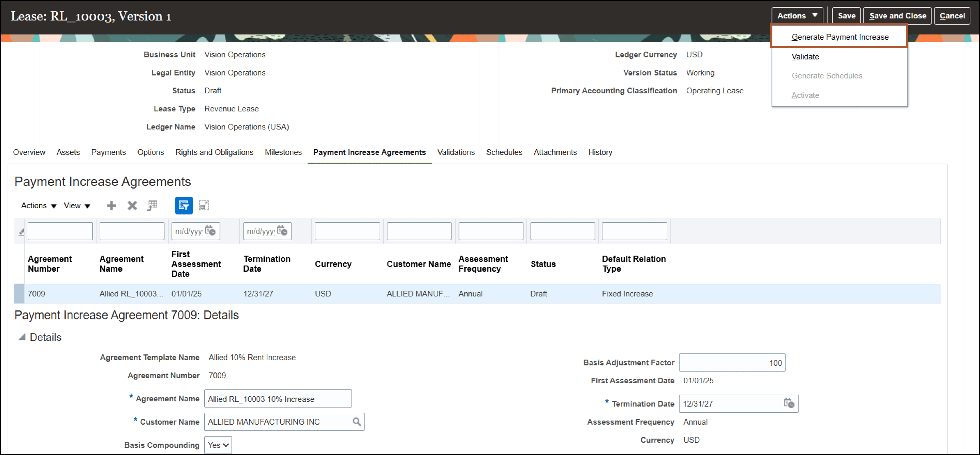This screenshot has height=455, width=980.
Task: Open First Assessment Date filter calendar
Action: click(210, 231)
